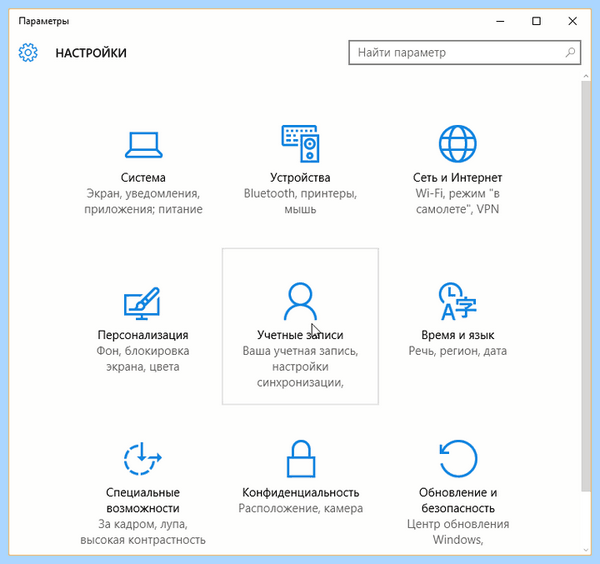Click the 'Фон, блокировка экрана, цвета' description

(x=143, y=359)
